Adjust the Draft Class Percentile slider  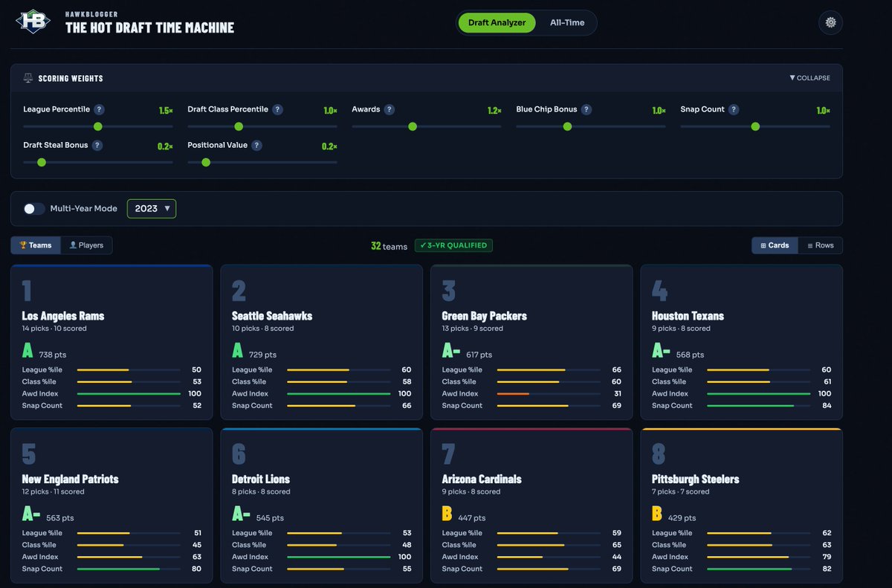coord(262,126)
